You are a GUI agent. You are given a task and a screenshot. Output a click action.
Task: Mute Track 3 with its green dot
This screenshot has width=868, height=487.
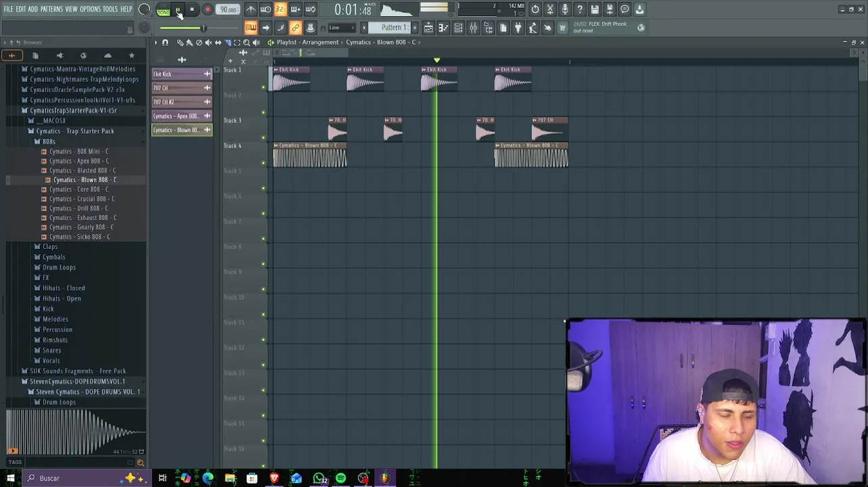[263, 138]
